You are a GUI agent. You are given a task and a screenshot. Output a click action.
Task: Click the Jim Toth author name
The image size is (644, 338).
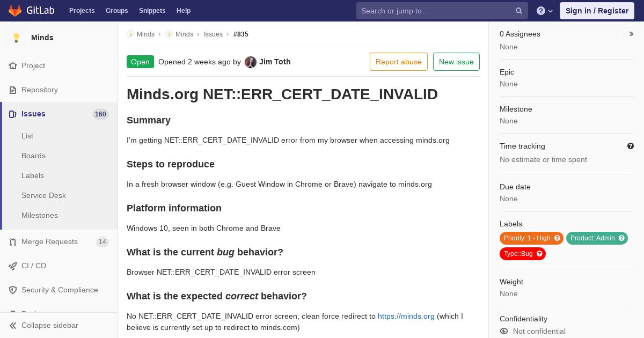pos(275,62)
